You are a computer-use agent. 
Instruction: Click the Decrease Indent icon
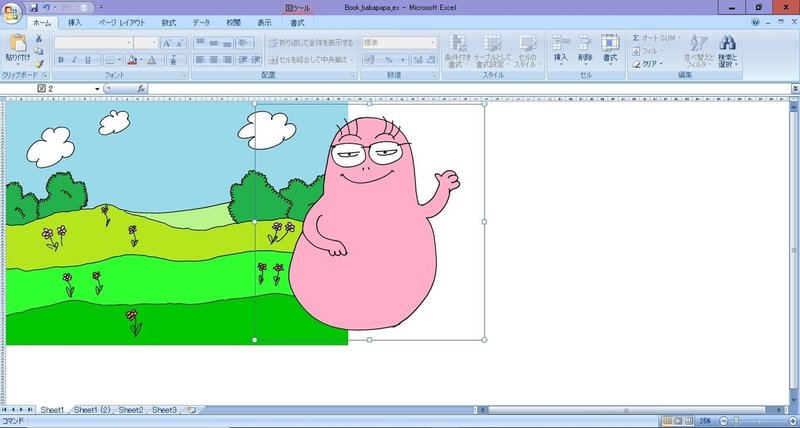click(243, 60)
